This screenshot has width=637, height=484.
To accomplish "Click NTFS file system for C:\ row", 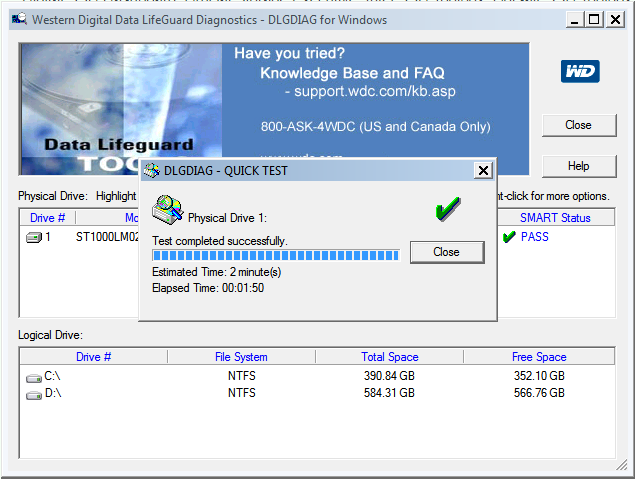I will [x=242, y=376].
